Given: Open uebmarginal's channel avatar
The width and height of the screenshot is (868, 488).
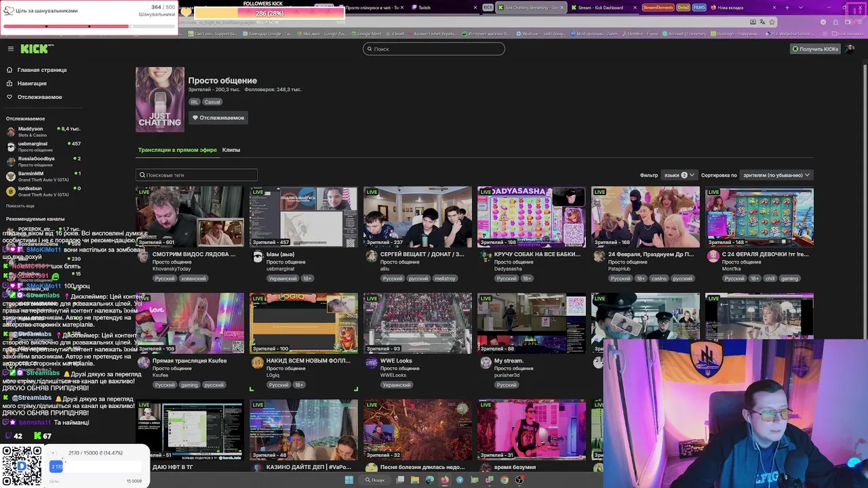Looking at the screenshot, I should [11, 146].
